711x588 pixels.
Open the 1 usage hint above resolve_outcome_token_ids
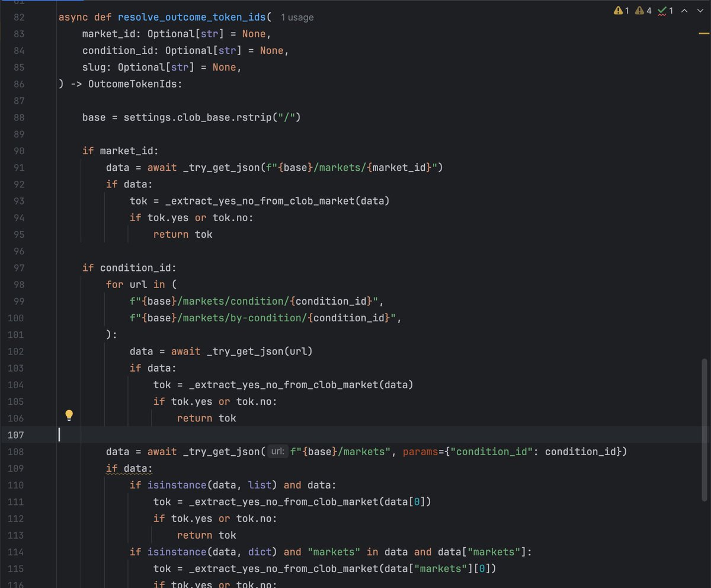(x=296, y=17)
